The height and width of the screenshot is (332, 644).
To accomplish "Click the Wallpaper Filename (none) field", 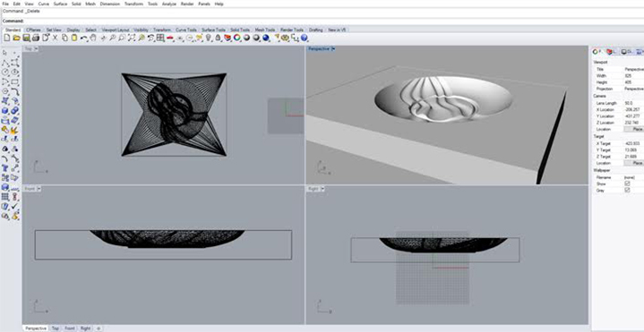I will coord(629,177).
